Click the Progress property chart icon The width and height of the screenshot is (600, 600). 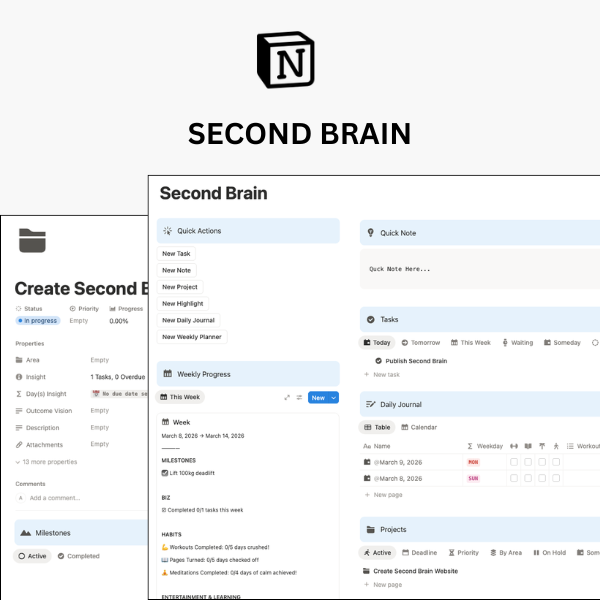(x=112, y=308)
